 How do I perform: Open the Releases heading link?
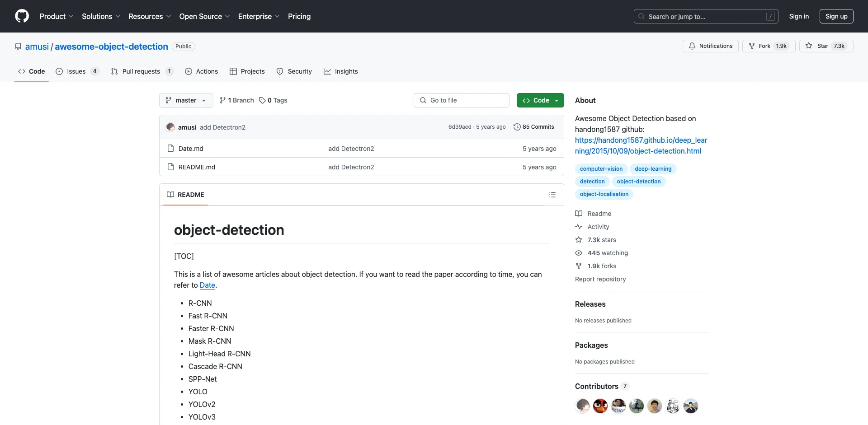pos(590,304)
